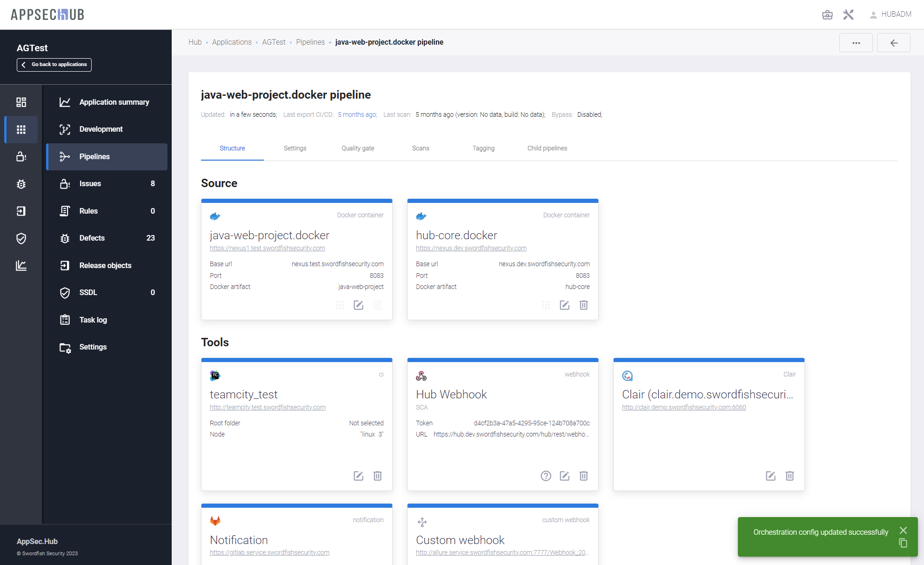Edit the Clair tool card
This screenshot has height=565, width=924.
[770, 476]
